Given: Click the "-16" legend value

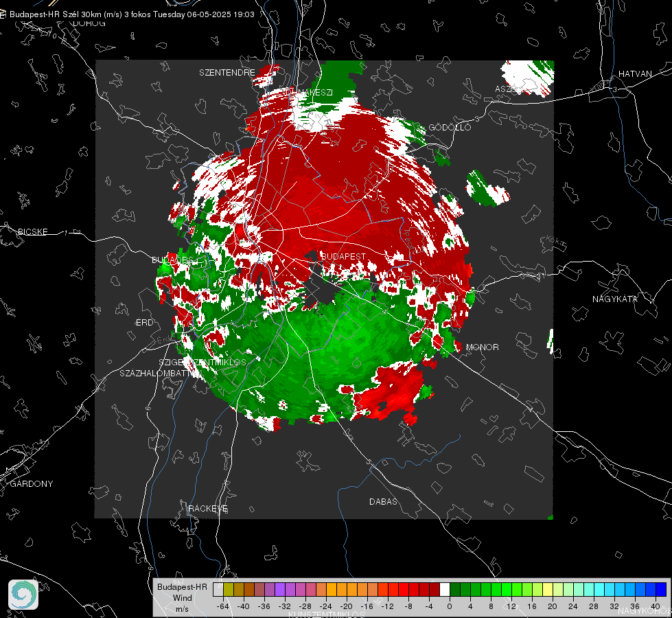Looking at the screenshot, I should coord(367,606).
